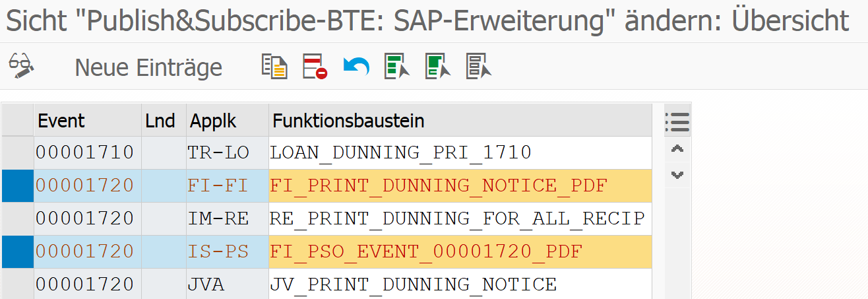Click the Copy As icon
This screenshot has width=868, height=299.
(274, 67)
